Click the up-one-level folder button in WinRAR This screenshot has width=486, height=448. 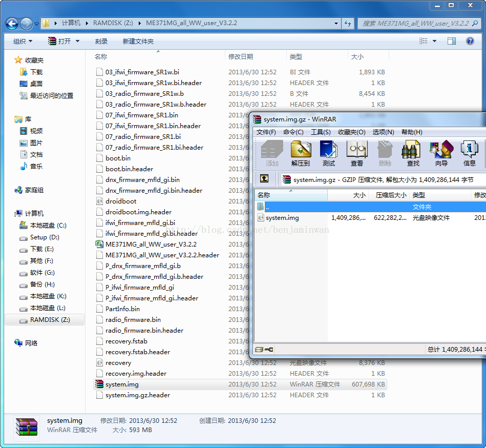[264, 179]
